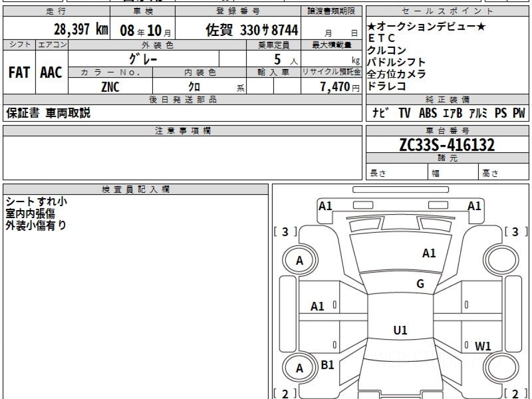The width and height of the screenshot is (532, 399).
Task: Click the 諸元 header
Action: [447, 158]
